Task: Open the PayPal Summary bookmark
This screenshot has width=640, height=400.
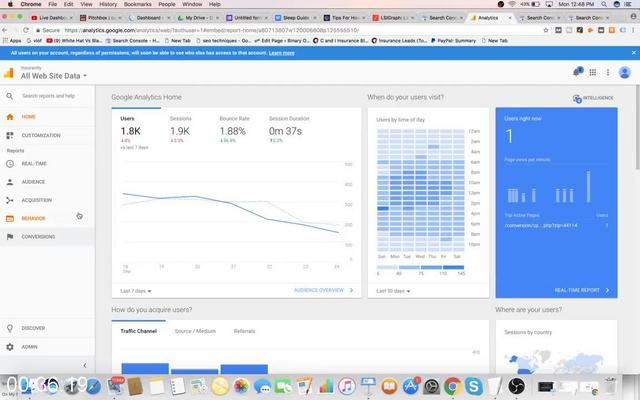Action: point(453,41)
